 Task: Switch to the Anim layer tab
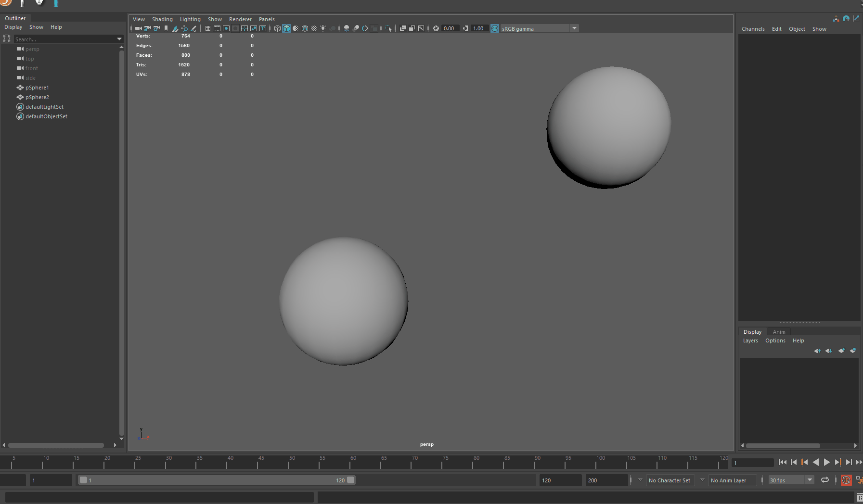pos(779,332)
